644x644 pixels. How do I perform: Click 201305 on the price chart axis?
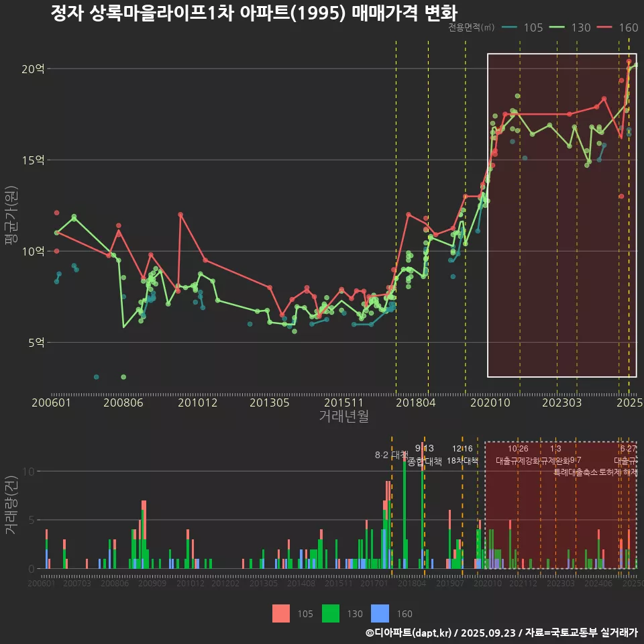click(270, 402)
